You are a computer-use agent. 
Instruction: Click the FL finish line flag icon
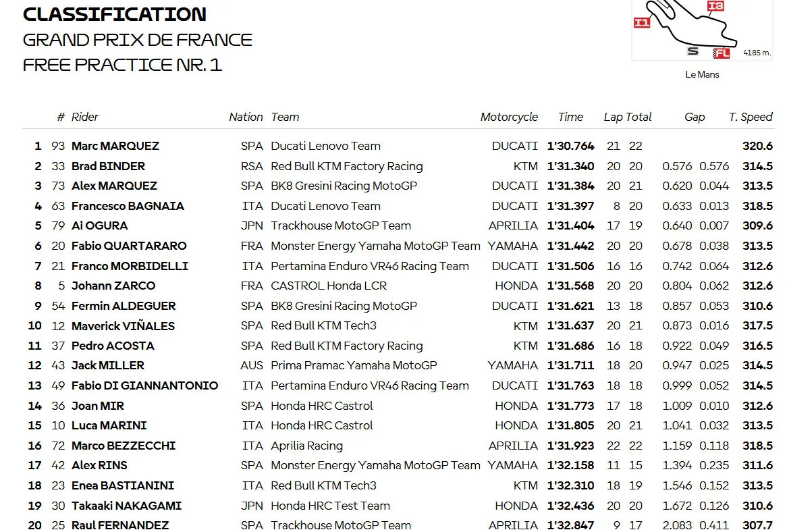(722, 53)
